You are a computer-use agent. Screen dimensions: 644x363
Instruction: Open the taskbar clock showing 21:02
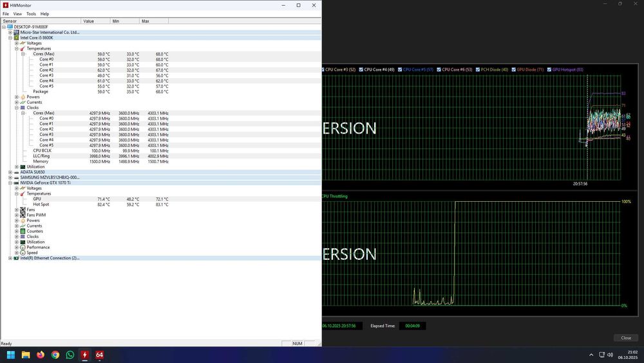tap(627, 355)
